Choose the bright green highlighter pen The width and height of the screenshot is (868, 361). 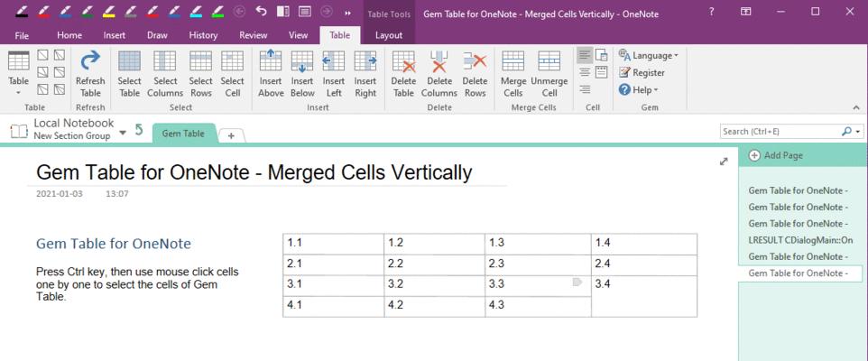(x=217, y=12)
